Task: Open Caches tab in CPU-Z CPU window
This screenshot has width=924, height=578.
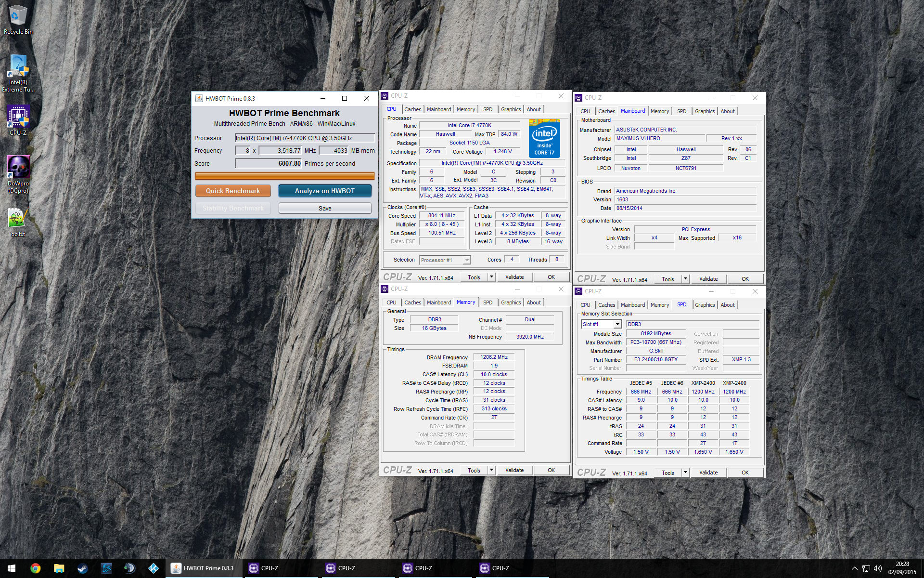Action: click(412, 109)
